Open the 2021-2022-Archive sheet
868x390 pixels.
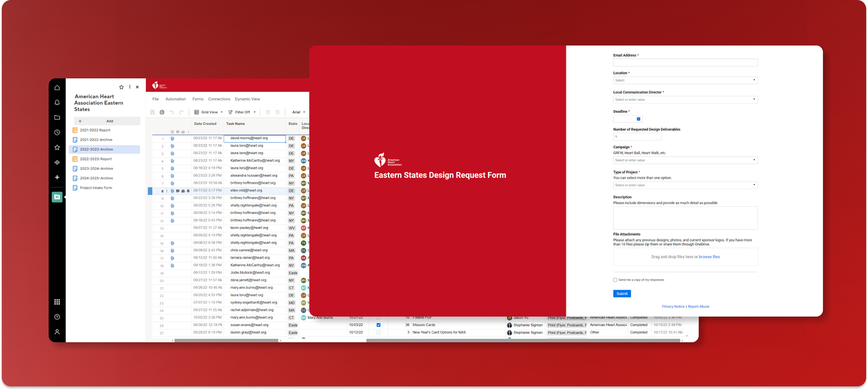[96, 140]
